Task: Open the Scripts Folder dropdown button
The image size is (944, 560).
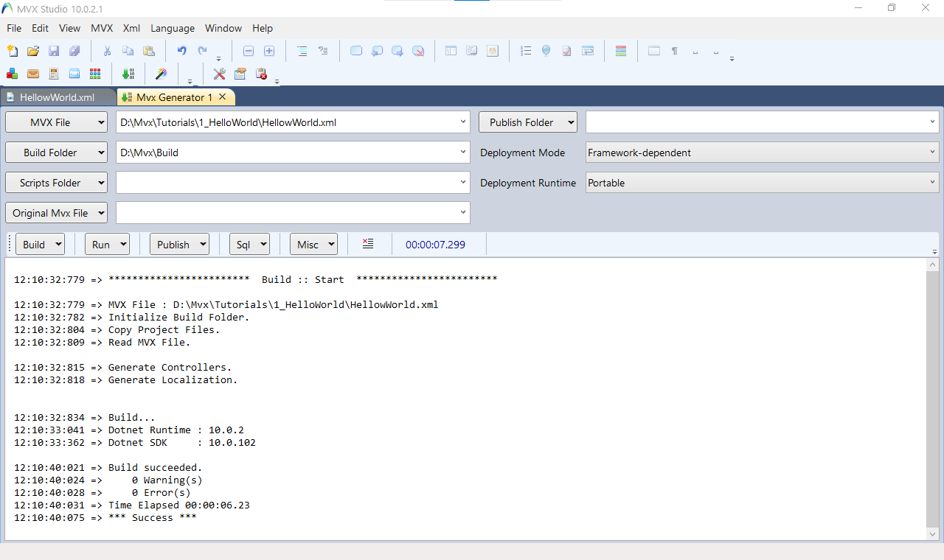Action: pos(56,183)
